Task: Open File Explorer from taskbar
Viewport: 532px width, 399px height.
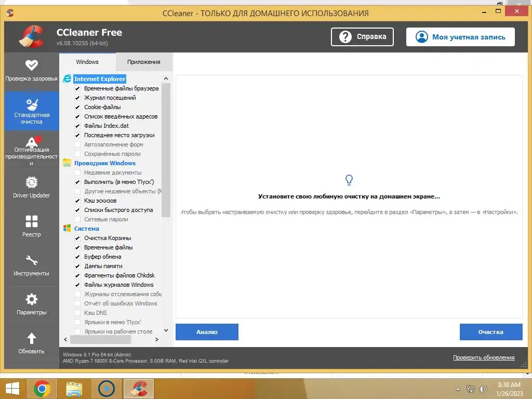Action: pyautogui.click(x=74, y=389)
